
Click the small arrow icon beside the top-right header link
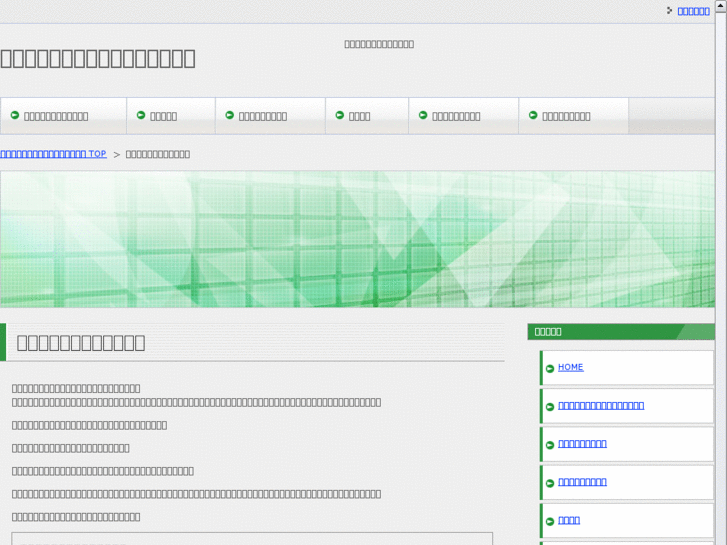point(669,10)
